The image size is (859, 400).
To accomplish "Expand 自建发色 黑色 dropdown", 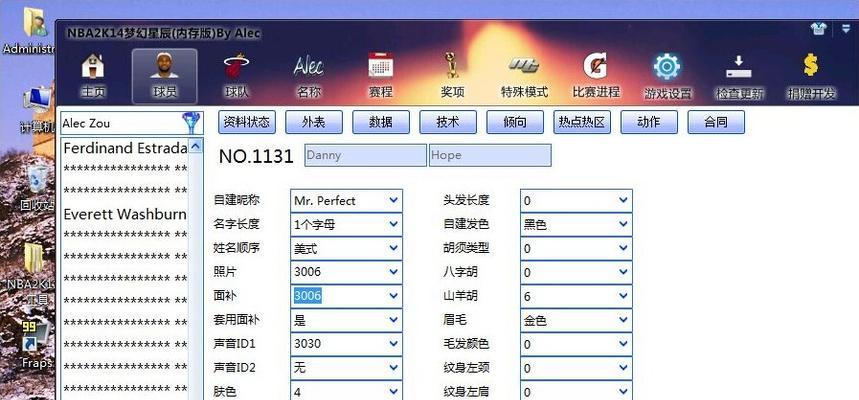I will click(x=623, y=224).
